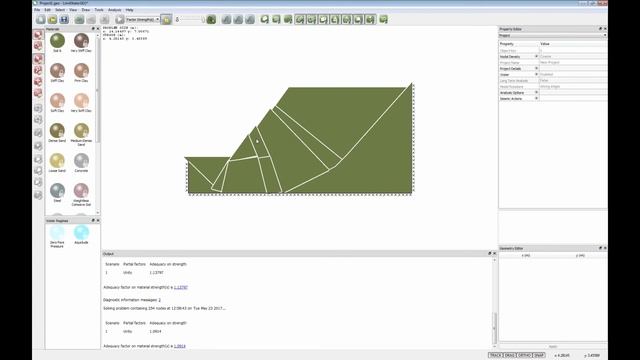Open the View menu
The width and height of the screenshot is (640, 360).
point(73,9)
